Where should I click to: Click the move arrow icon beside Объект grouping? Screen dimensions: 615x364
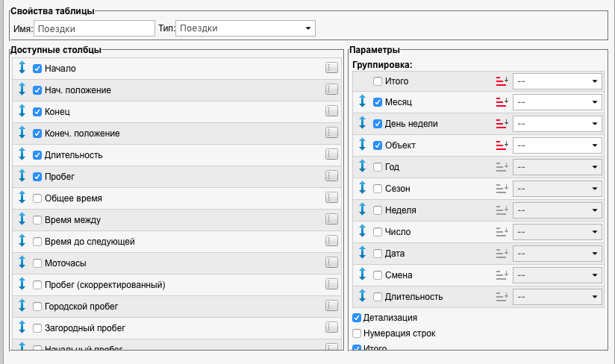pos(362,145)
